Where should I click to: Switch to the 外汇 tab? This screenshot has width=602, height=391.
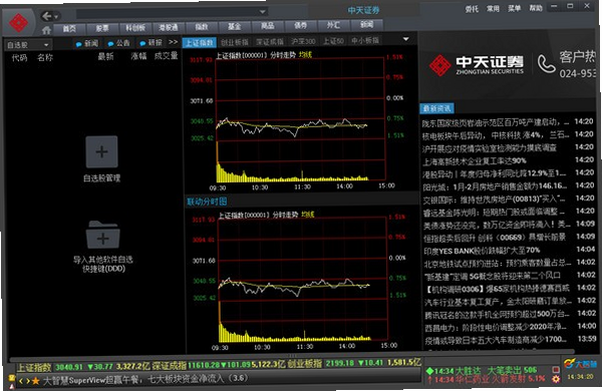[x=333, y=25]
